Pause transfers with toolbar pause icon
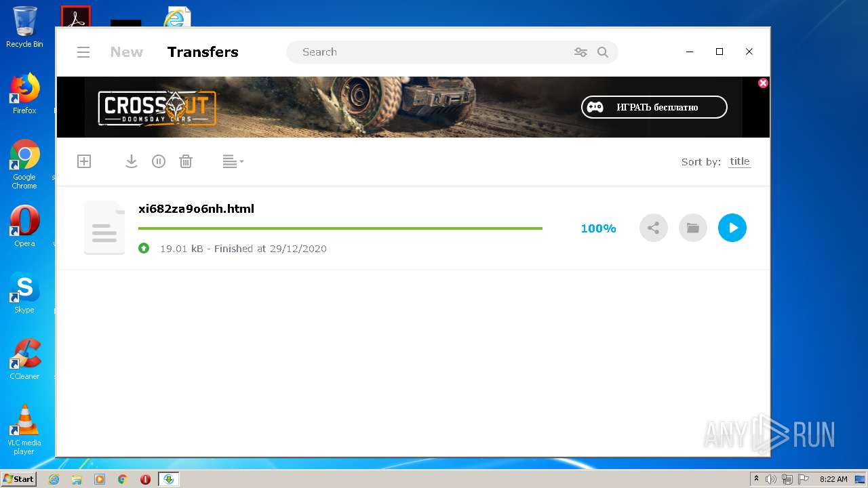 pyautogui.click(x=159, y=161)
